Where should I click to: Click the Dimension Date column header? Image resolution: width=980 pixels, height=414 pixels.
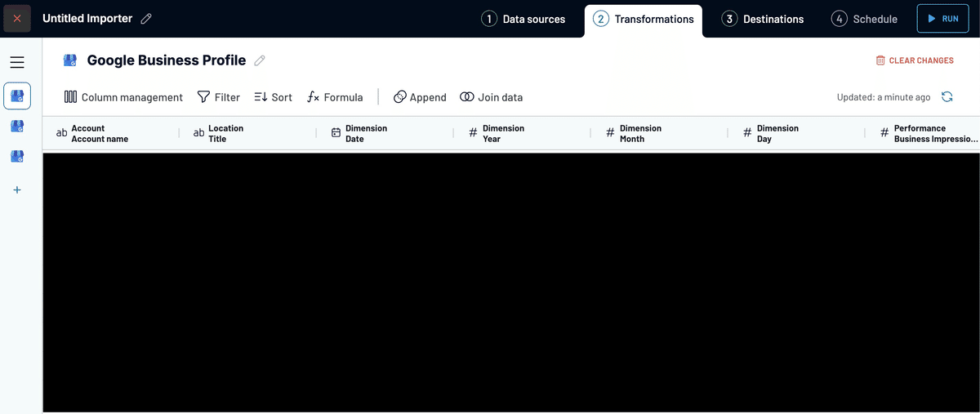tap(385, 133)
